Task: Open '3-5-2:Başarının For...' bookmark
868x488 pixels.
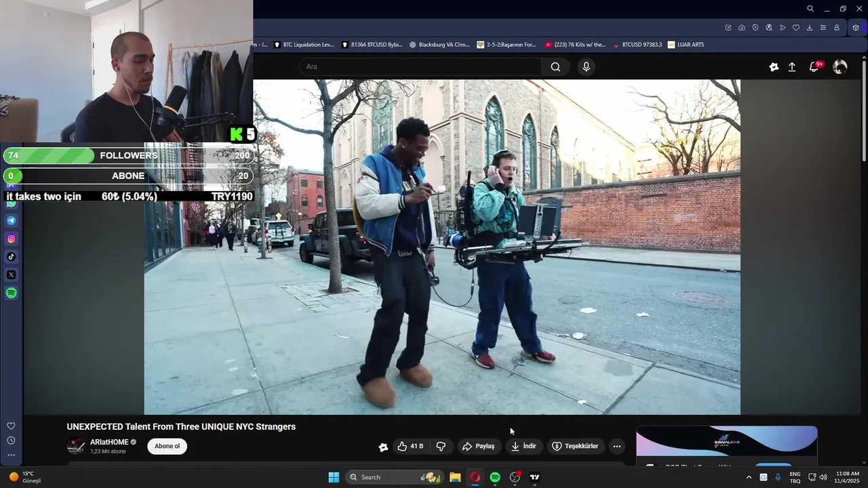Action: (x=507, y=45)
